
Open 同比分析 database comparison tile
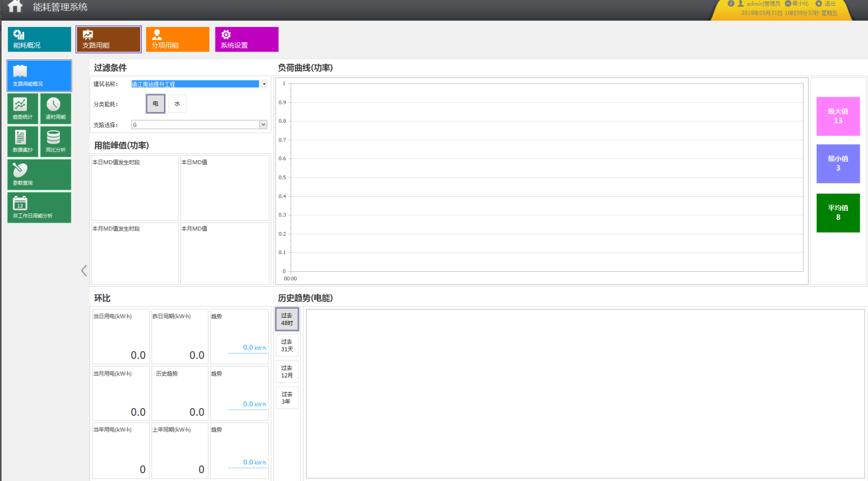coord(56,142)
